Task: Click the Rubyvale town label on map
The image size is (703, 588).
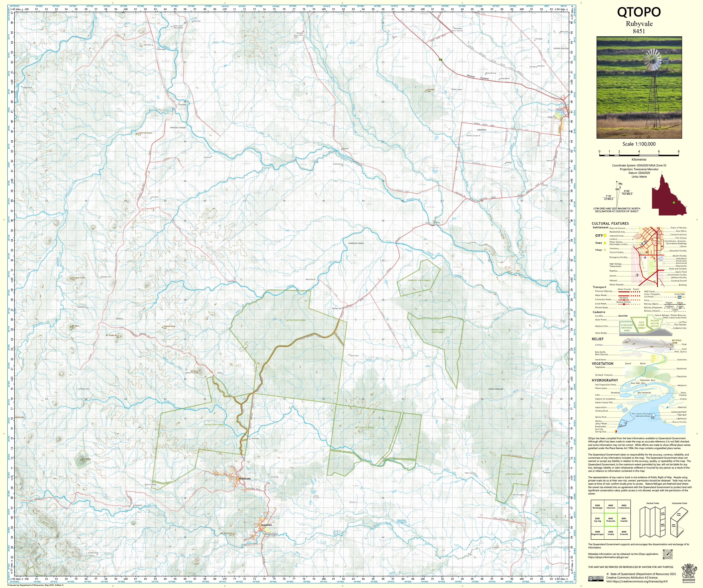Action: click(x=245, y=479)
